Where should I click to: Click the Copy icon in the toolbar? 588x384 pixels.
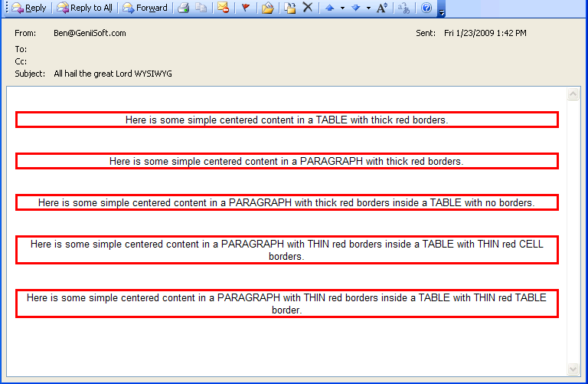click(201, 8)
